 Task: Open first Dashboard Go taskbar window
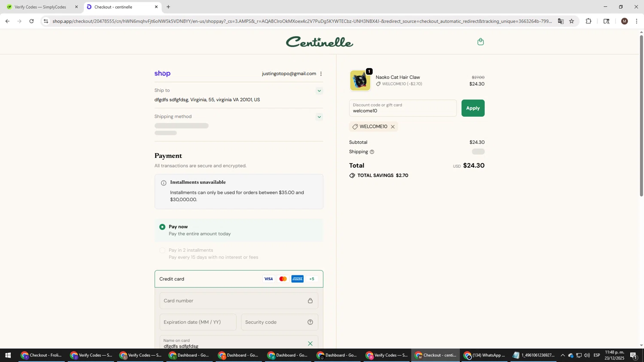[189, 356]
